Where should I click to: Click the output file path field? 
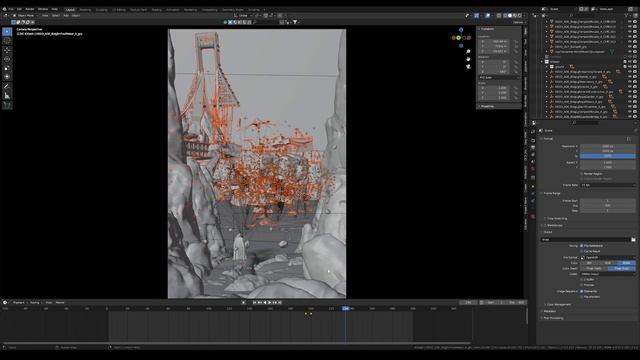[585, 240]
